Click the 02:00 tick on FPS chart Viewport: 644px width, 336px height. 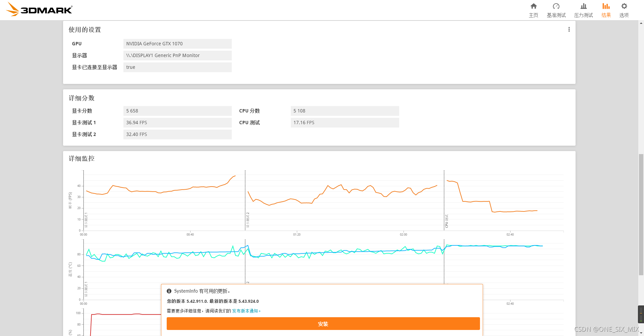click(404, 235)
